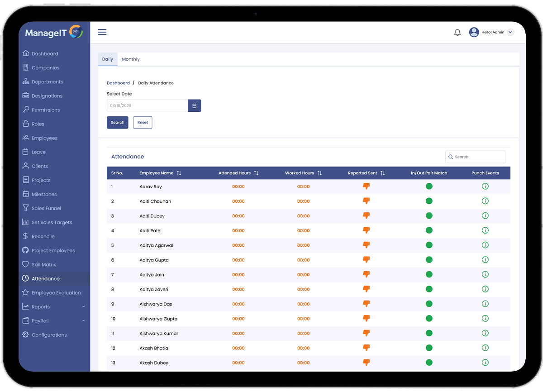Click green In/Out Pair Match dot for Aditya Gupta
Viewport: 543px width, 392px height.
coord(429,260)
